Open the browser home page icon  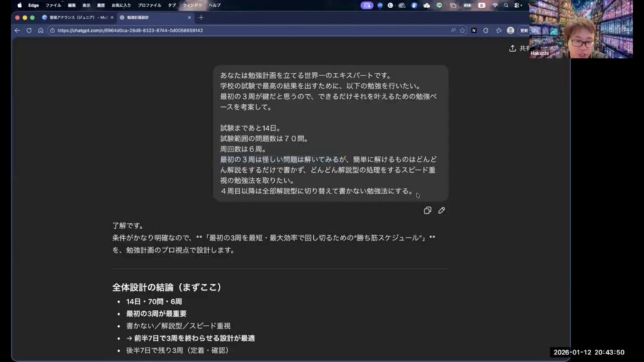coord(40,30)
